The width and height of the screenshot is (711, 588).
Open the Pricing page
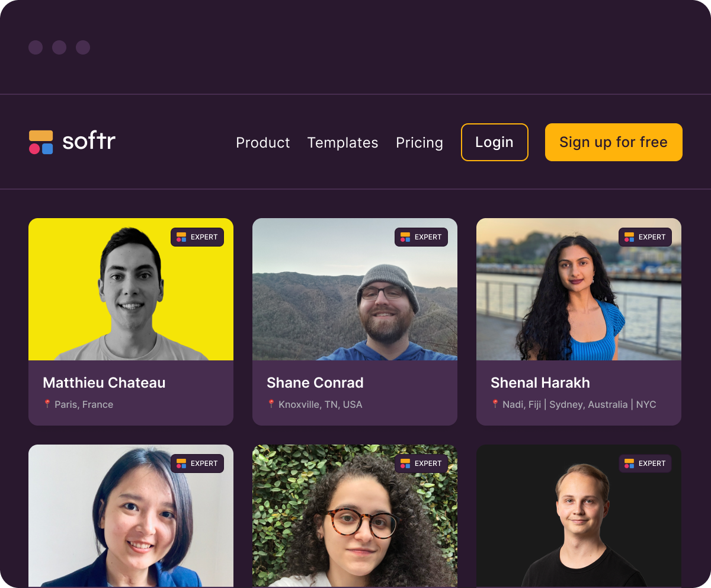coord(419,142)
